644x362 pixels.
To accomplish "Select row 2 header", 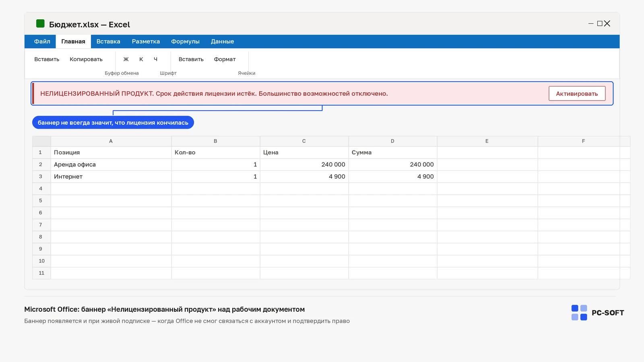I will (x=41, y=165).
